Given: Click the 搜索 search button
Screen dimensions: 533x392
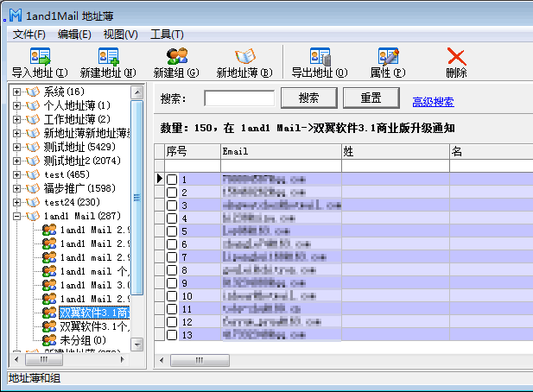Looking at the screenshot, I should (308, 98).
